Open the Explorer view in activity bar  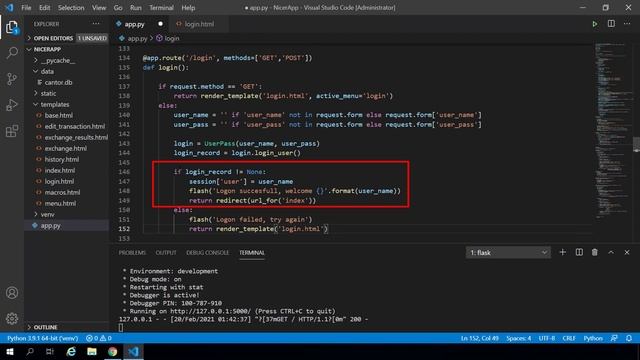[12, 28]
